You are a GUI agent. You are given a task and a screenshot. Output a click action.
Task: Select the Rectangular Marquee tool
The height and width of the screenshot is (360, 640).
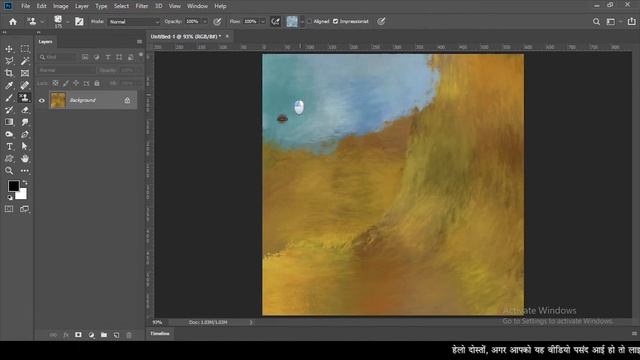click(25, 49)
